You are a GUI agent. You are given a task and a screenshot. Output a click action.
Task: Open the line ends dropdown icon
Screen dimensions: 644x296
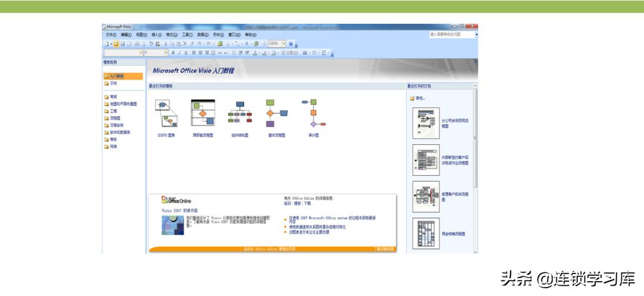(x=324, y=52)
